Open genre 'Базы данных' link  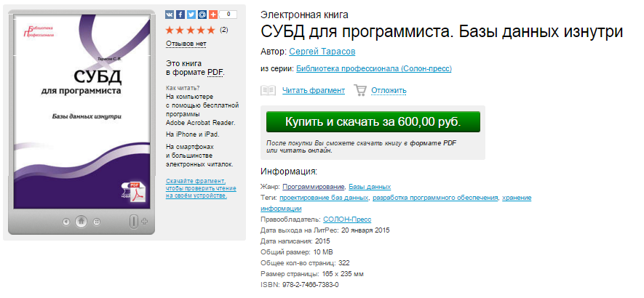(370, 187)
